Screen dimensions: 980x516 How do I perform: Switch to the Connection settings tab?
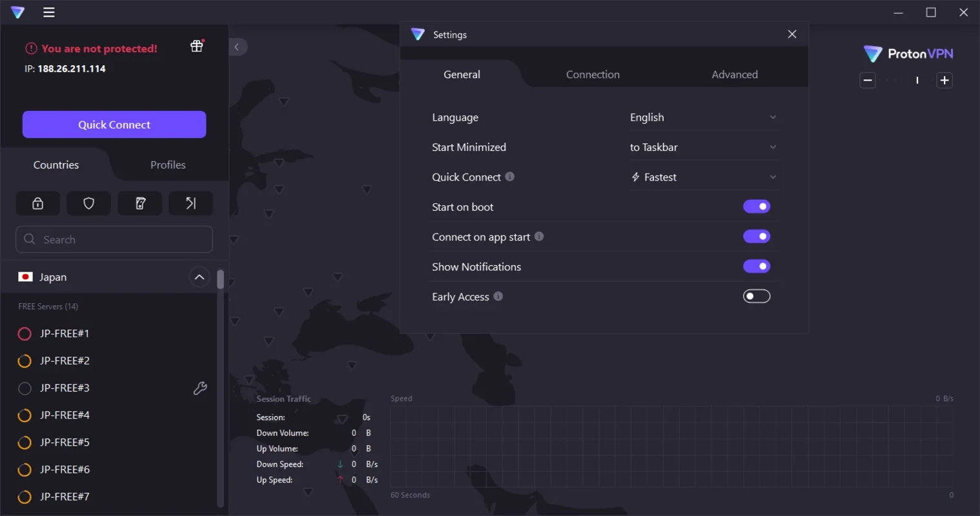pyautogui.click(x=593, y=74)
